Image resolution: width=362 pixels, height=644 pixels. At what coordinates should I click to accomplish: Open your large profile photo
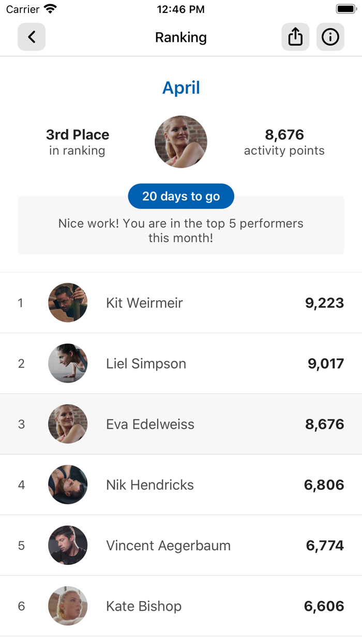pos(181,142)
